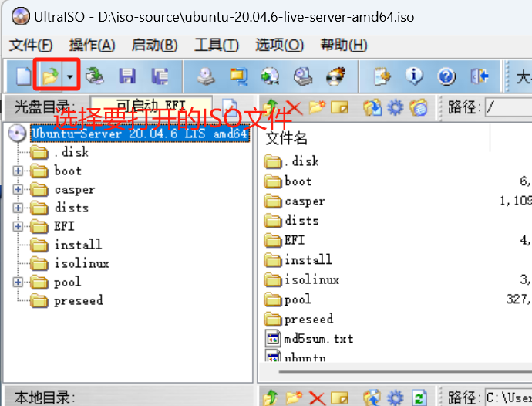This screenshot has width=532, height=406.
Task: Open the 操作(A) menu
Action: [92, 45]
